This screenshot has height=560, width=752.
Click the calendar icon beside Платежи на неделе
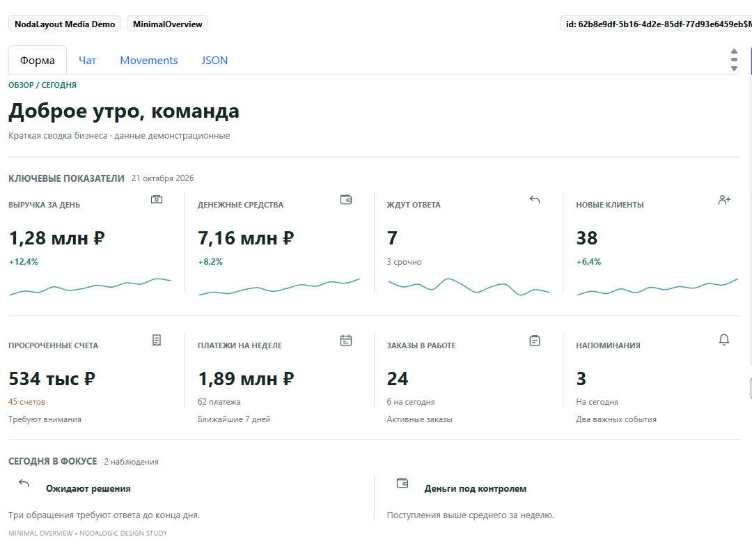pyautogui.click(x=346, y=340)
